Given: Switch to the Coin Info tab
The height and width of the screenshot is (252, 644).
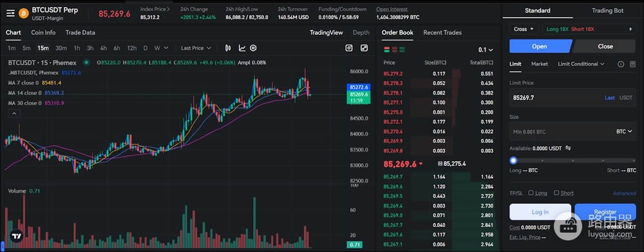Looking at the screenshot, I should click(x=43, y=32).
